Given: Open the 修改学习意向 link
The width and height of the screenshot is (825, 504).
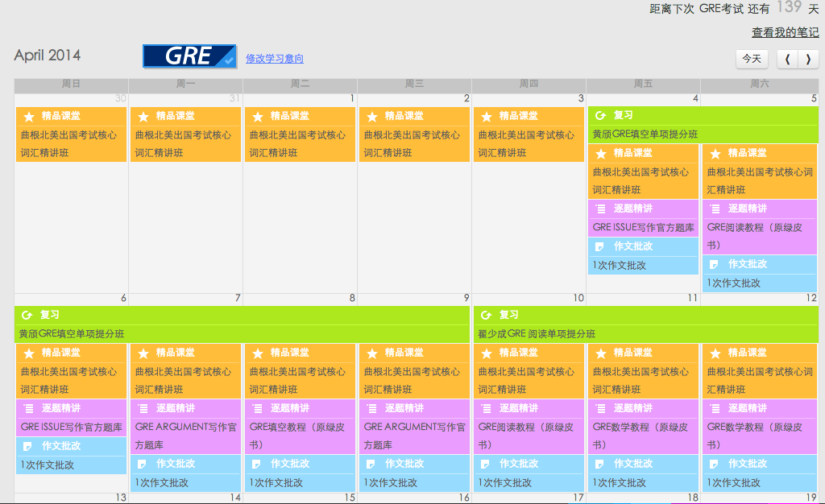Looking at the screenshot, I should tap(275, 58).
